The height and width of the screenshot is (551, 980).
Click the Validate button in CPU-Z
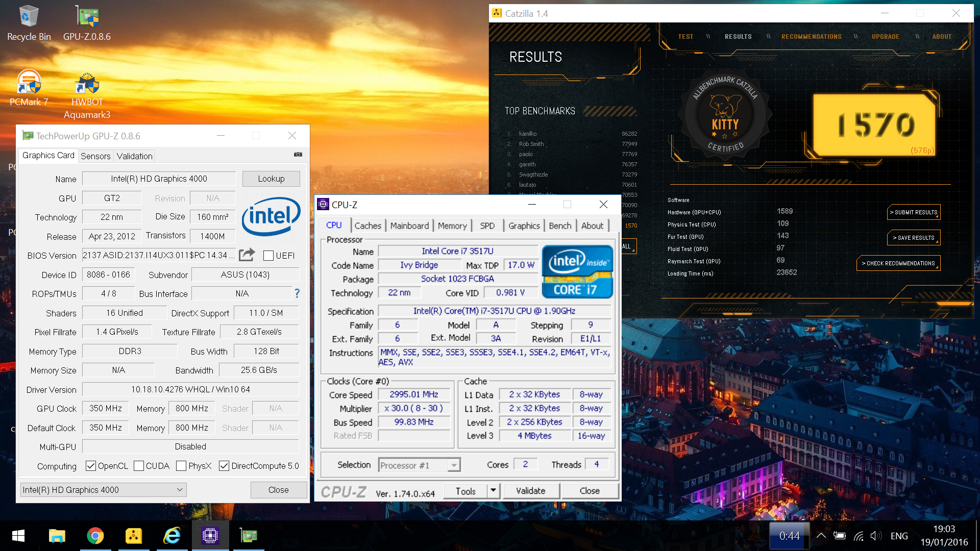point(531,491)
